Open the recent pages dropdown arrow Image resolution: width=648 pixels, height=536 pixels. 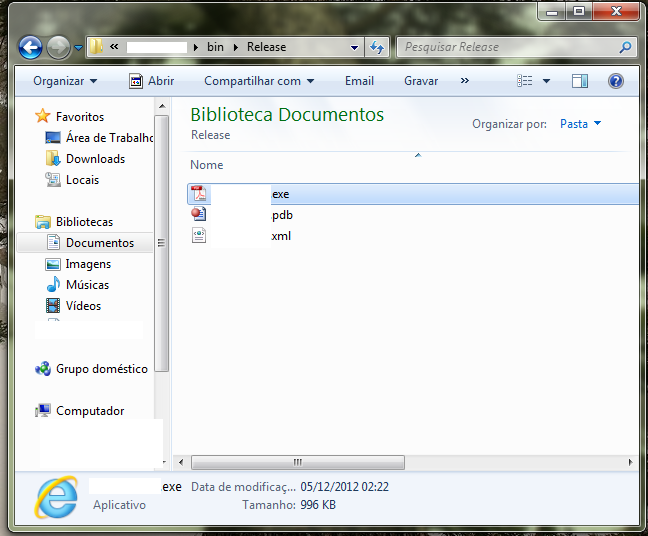(79, 48)
